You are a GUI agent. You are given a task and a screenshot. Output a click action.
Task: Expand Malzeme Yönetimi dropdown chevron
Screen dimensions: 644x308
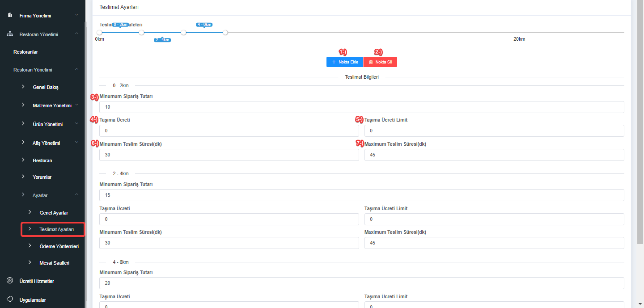pyautogui.click(x=77, y=105)
